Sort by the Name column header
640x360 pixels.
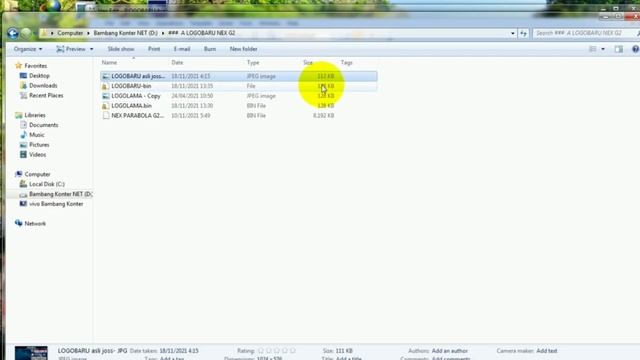109,62
